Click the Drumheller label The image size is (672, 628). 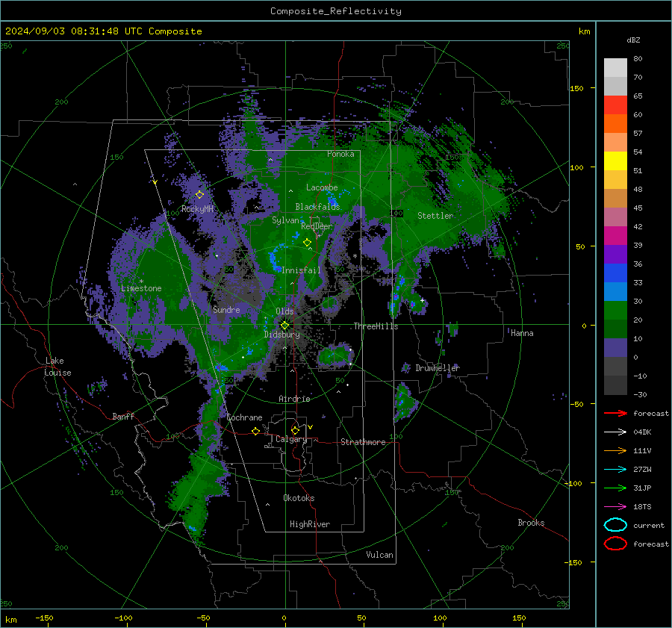click(x=438, y=368)
